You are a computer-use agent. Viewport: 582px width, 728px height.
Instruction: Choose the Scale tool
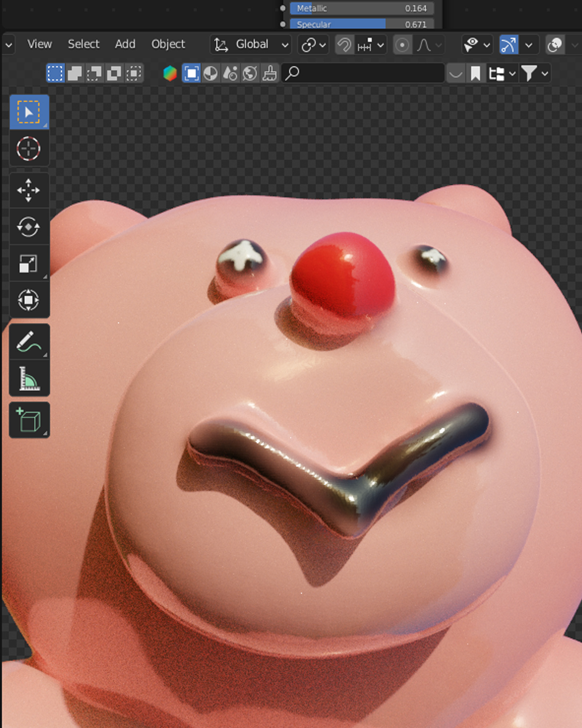28,263
